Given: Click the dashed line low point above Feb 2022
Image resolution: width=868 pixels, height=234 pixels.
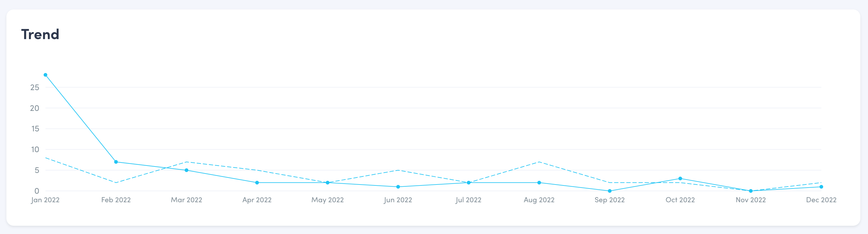Looking at the screenshot, I should point(116,183).
